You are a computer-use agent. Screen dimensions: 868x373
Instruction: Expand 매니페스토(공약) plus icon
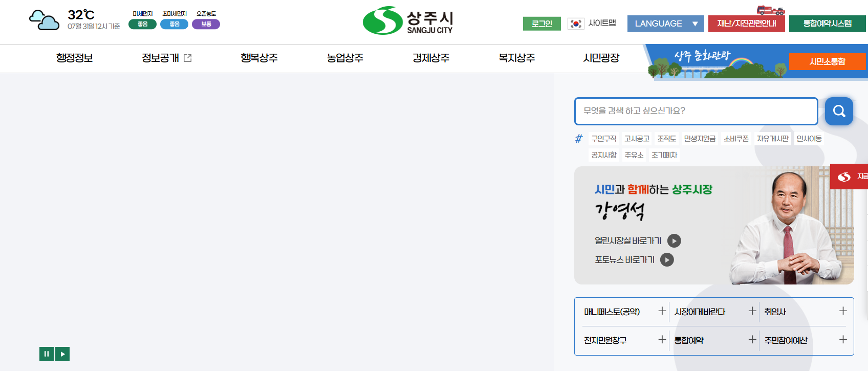click(x=662, y=311)
